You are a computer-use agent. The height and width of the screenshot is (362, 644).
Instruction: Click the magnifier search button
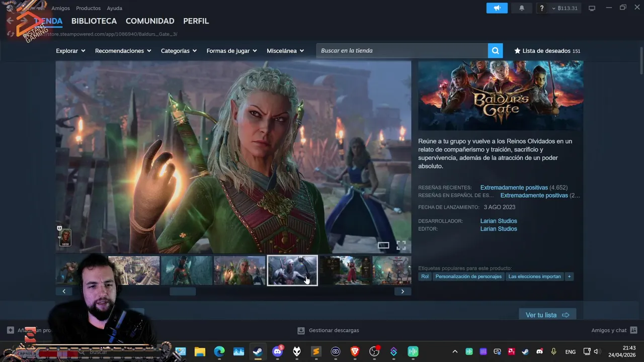click(495, 51)
